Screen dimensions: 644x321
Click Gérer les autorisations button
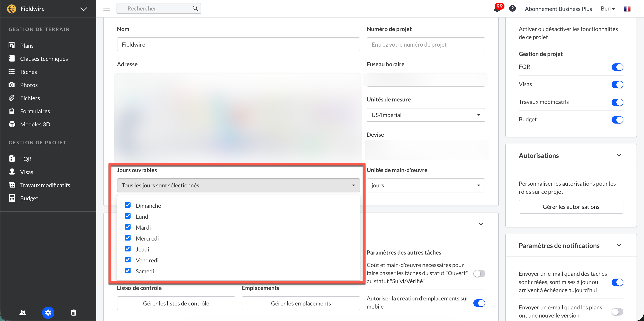571,207
